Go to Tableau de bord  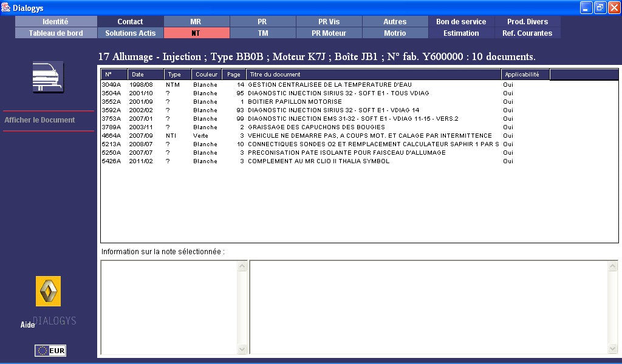[56, 33]
